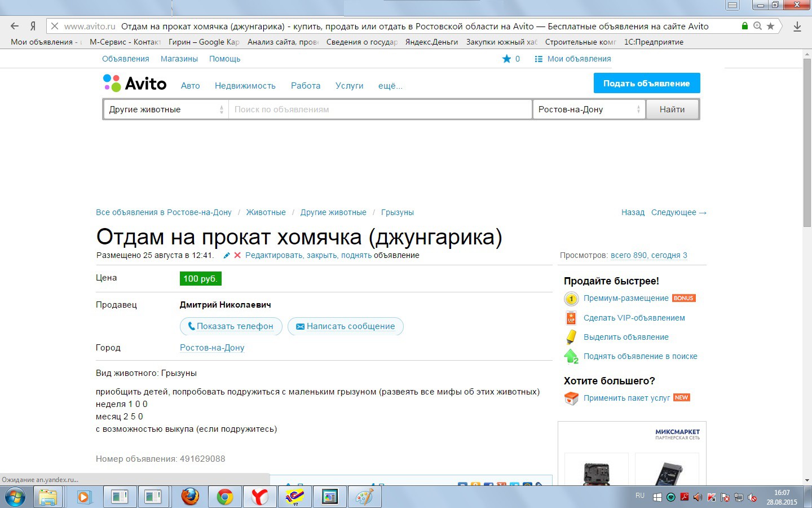This screenshot has width=812, height=508.
Task: Click the pencil edit icon beside posting date
Action: (227, 256)
